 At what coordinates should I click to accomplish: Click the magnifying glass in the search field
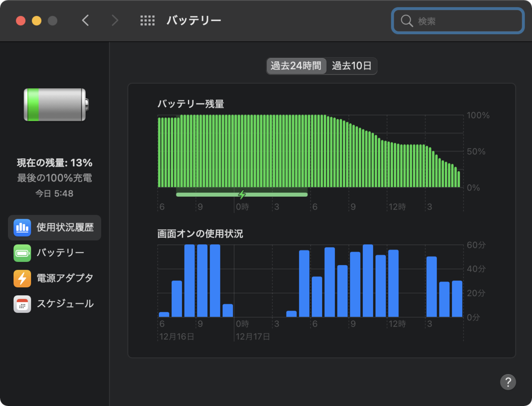click(407, 20)
